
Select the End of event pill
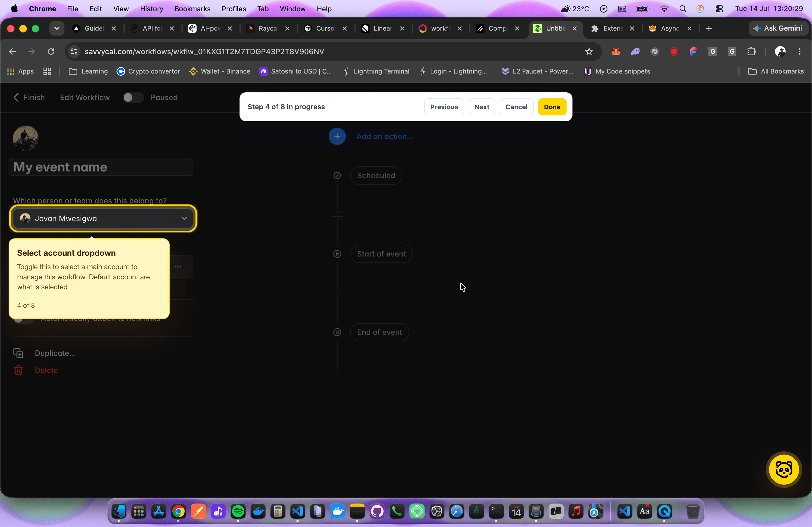[x=379, y=332]
